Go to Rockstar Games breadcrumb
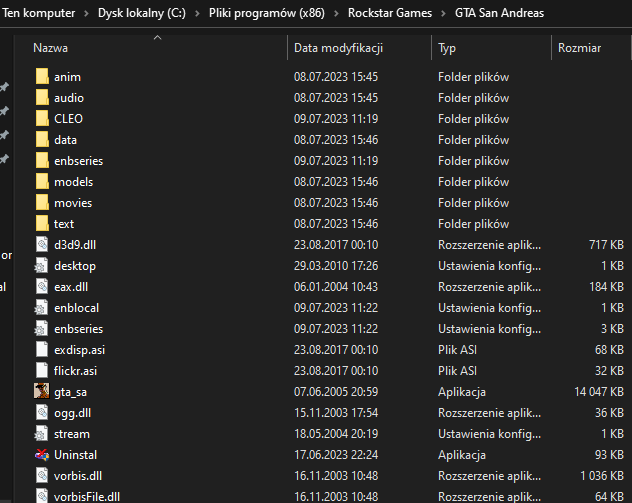This screenshot has width=632, height=503. tap(390, 13)
